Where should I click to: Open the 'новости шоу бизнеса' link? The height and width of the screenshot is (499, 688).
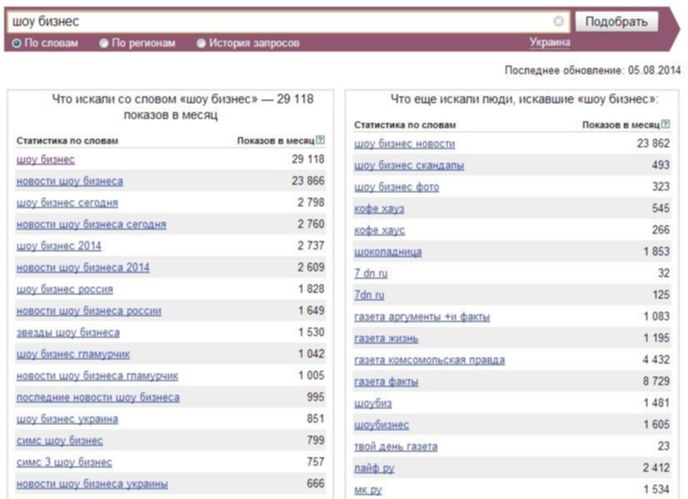(70, 181)
